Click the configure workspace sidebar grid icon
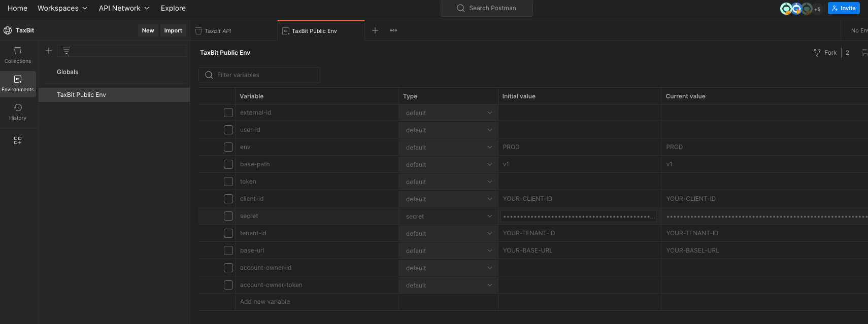This screenshot has width=868, height=324. (x=18, y=140)
